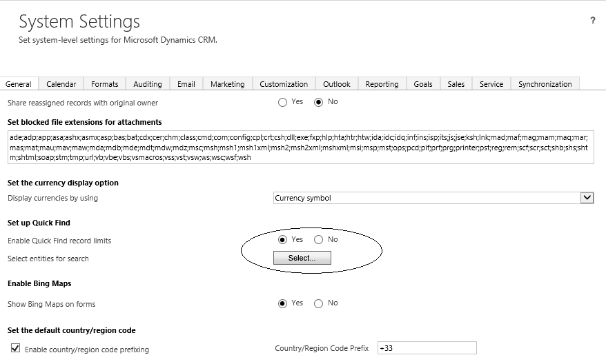Open the Auditing tab
The width and height of the screenshot is (606, 364).
tap(148, 84)
